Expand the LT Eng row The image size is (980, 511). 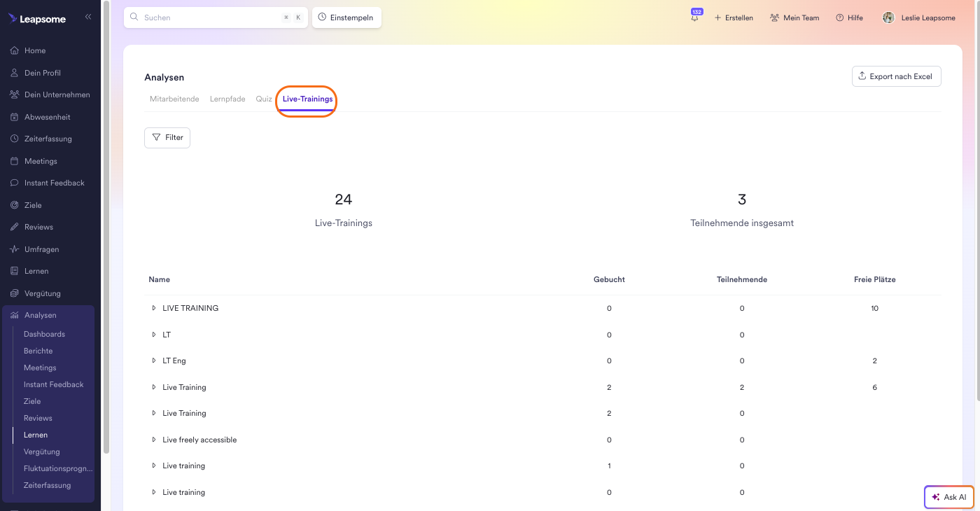[154, 360]
